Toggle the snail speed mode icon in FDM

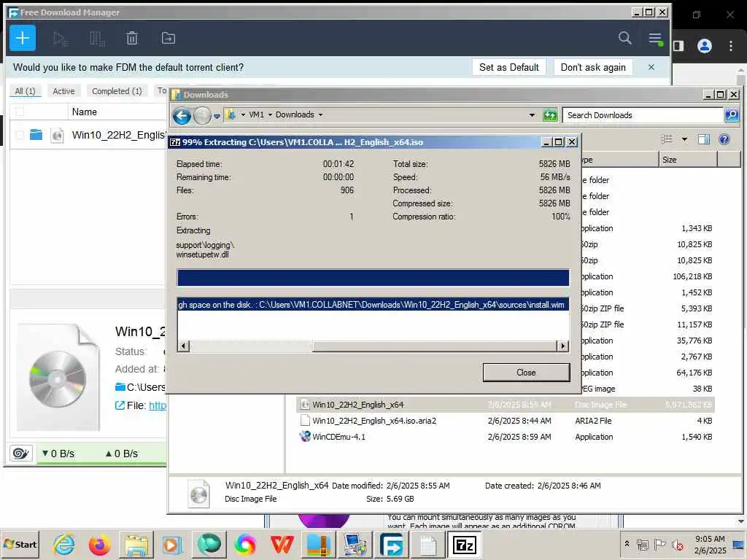click(x=20, y=453)
